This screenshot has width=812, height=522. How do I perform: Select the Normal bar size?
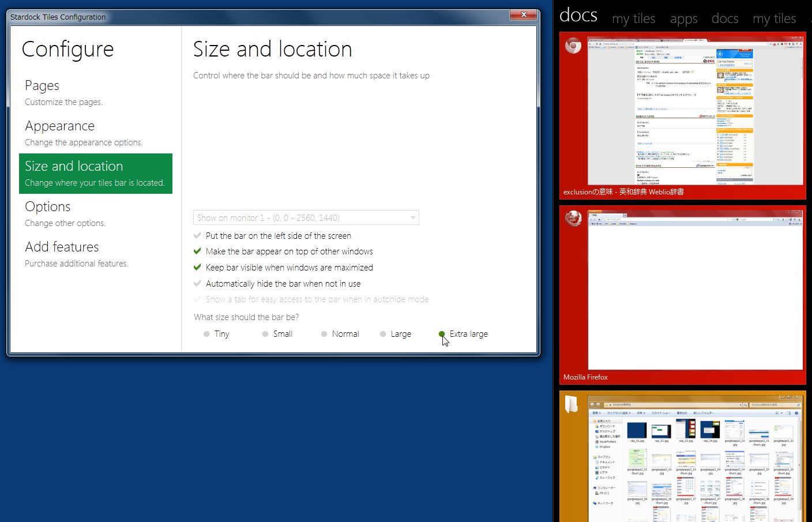pyautogui.click(x=324, y=334)
